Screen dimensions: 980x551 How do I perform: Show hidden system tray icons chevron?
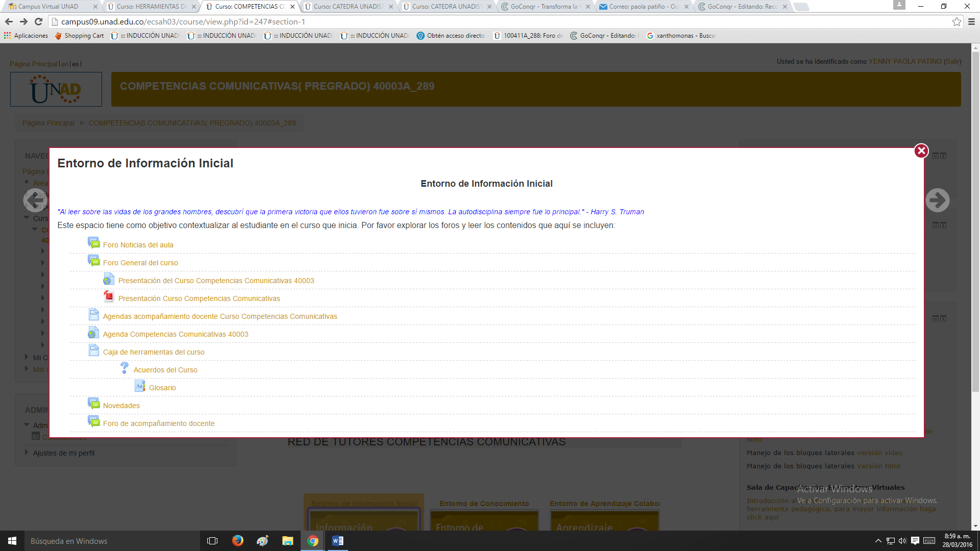[x=878, y=541]
